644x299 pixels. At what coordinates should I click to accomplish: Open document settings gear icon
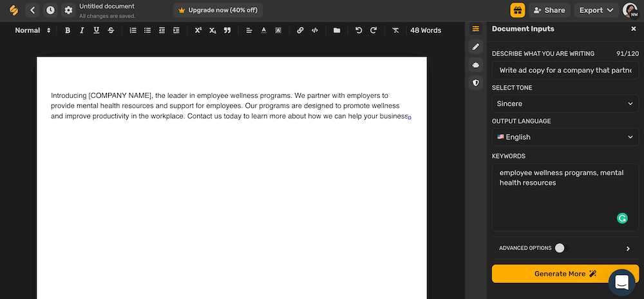click(69, 10)
